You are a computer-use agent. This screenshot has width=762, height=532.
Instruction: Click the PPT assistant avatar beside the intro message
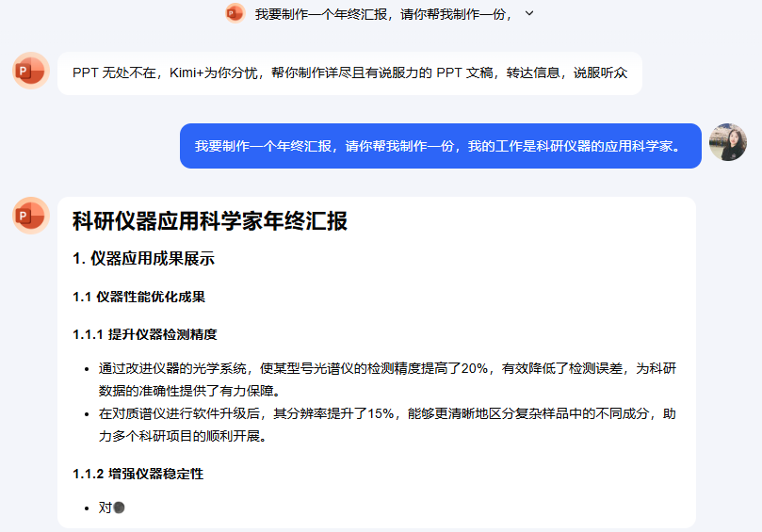[31, 71]
